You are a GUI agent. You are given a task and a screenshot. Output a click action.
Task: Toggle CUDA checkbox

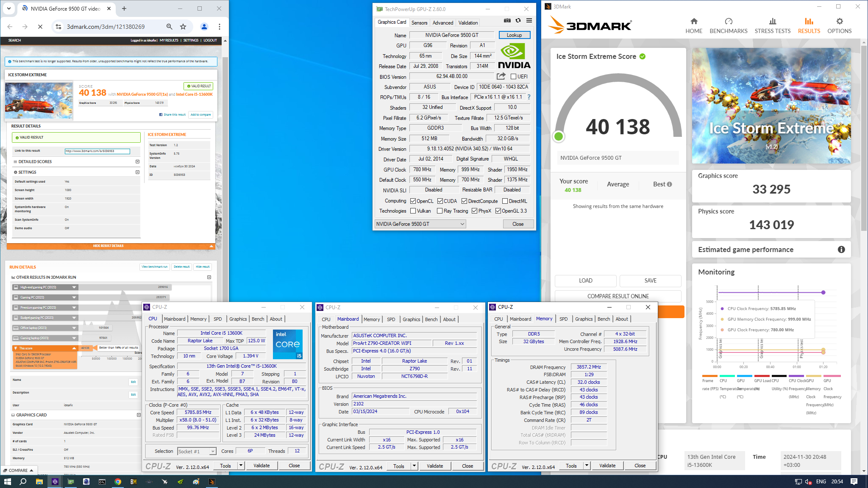pyautogui.click(x=440, y=201)
